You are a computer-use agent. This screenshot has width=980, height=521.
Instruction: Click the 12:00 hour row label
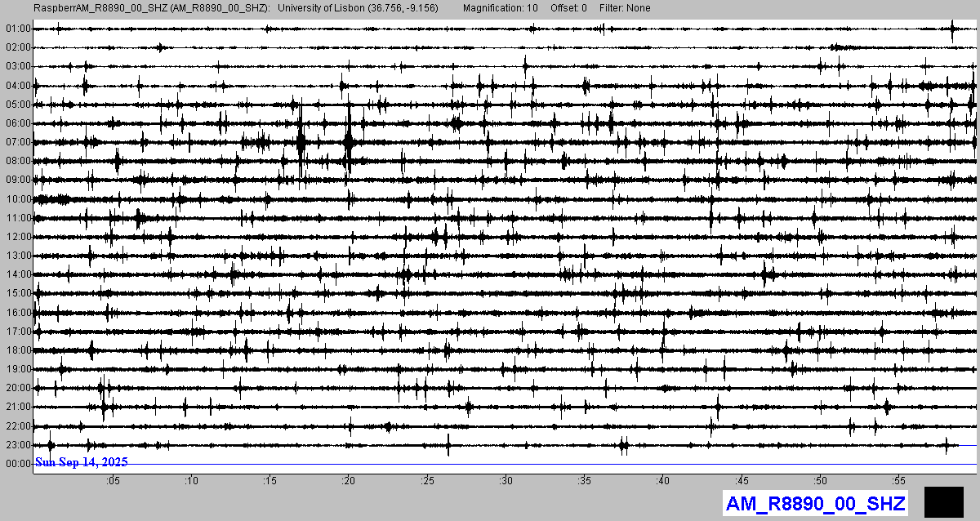tap(17, 237)
